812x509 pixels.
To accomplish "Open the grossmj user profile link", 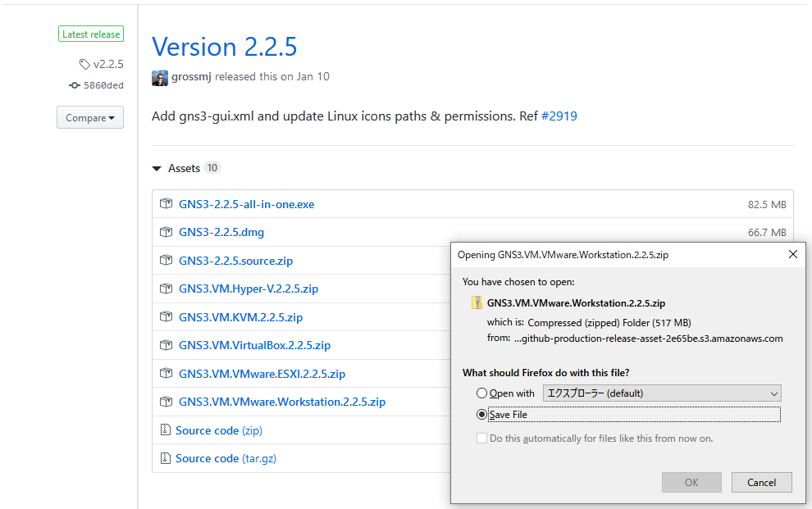I will click(191, 76).
